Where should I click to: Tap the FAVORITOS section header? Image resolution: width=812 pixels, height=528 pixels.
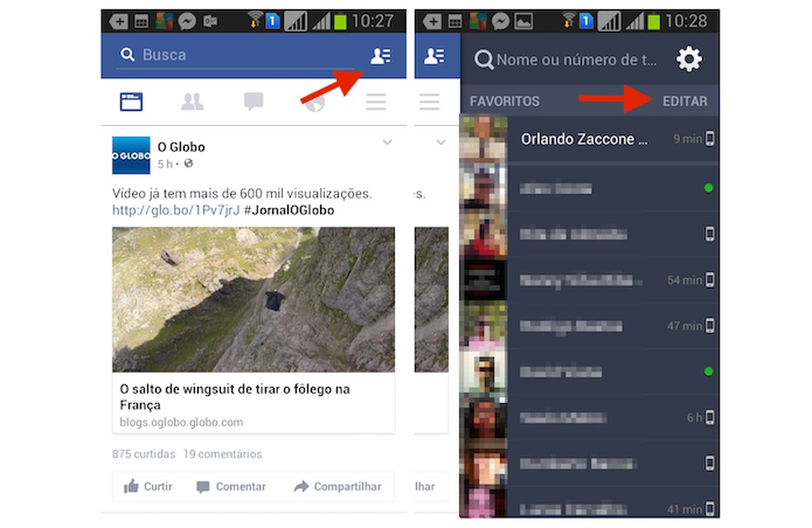[504, 101]
